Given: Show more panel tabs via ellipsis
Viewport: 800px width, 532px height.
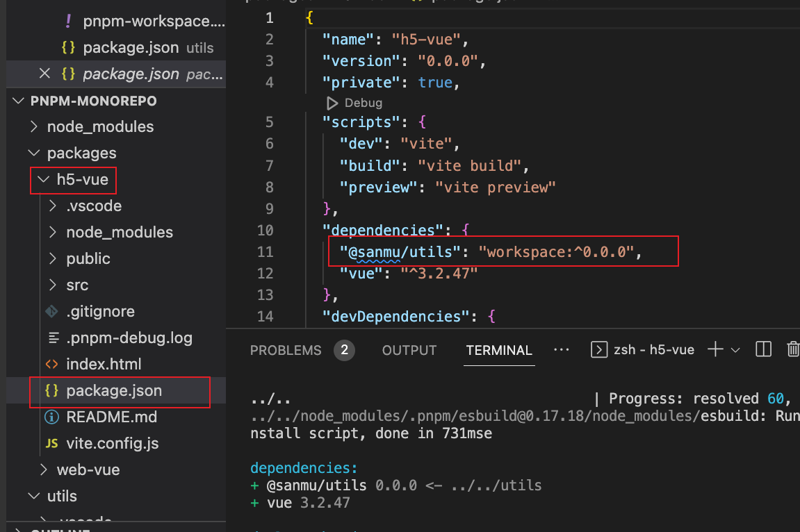Looking at the screenshot, I should (x=561, y=349).
